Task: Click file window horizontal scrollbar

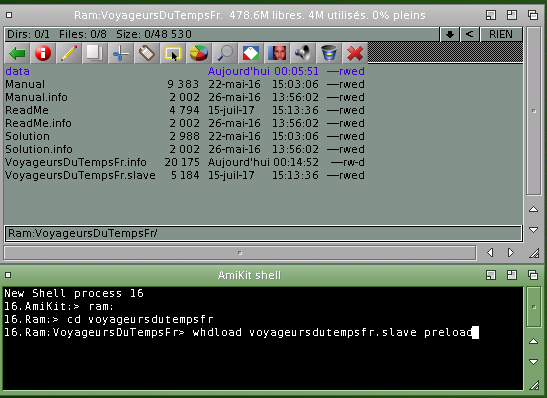Action: (240, 253)
